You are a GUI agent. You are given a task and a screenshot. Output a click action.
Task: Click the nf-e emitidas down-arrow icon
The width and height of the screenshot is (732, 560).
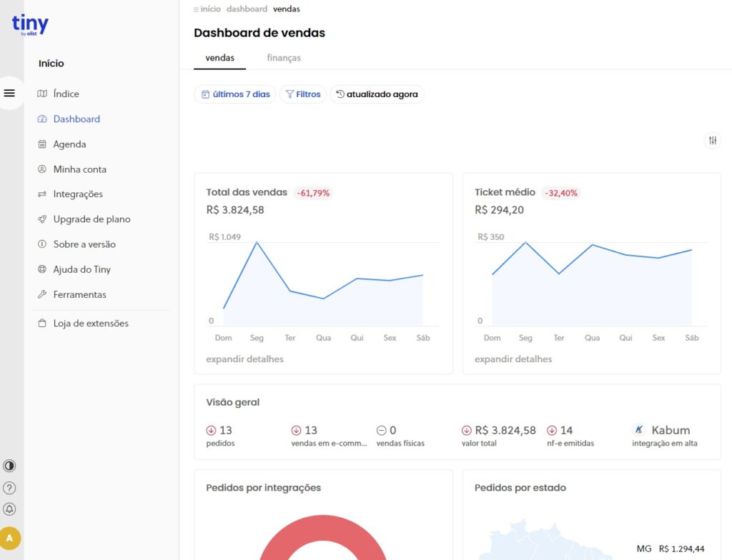(552, 430)
